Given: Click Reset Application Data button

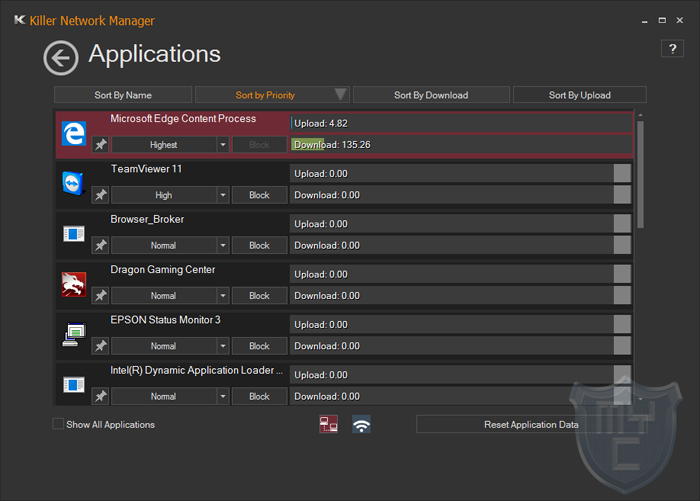Looking at the screenshot, I should tap(531, 424).
